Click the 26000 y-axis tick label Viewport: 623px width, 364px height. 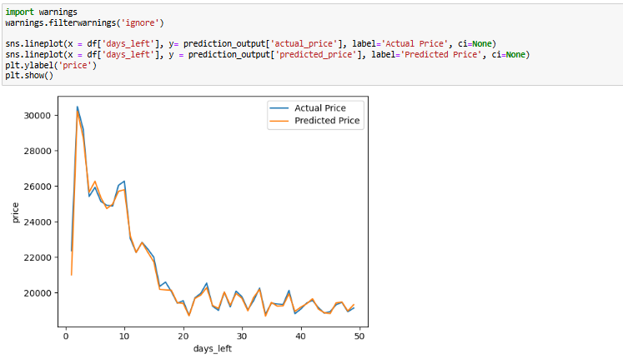(x=39, y=187)
